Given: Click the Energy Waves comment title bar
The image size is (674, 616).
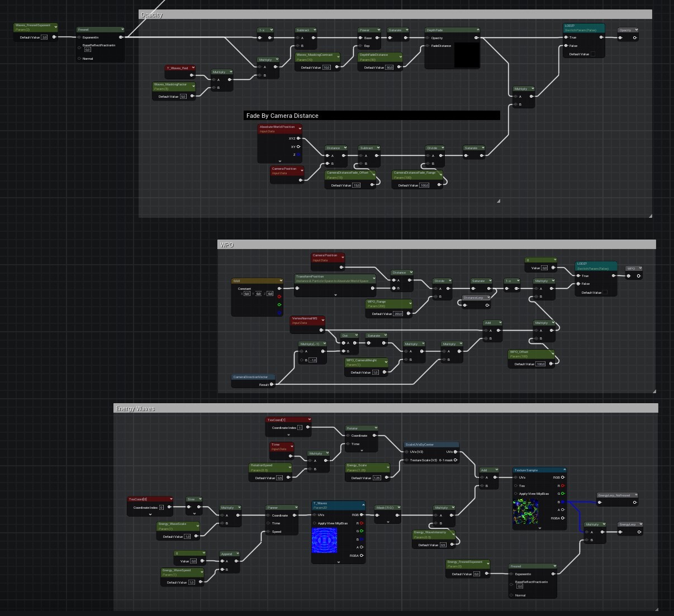Looking at the screenshot, I should (134, 409).
